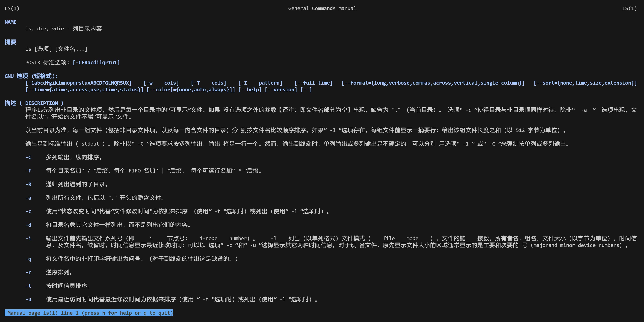The image size is (644, 322).
Task: Select the 提要 section heading
Action: (10, 42)
